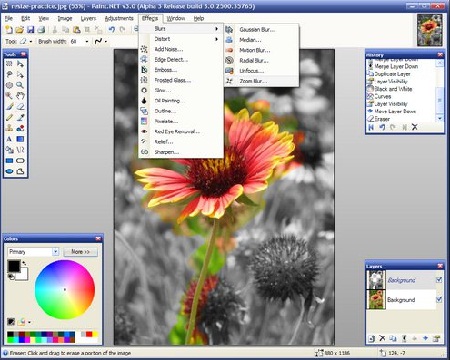Click the Open folder toolbar icon
The width and height of the screenshot is (450, 360).
coord(19,30)
